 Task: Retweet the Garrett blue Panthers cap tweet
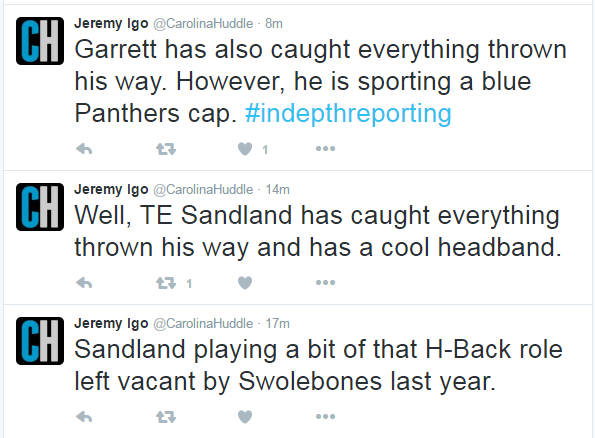(166, 149)
